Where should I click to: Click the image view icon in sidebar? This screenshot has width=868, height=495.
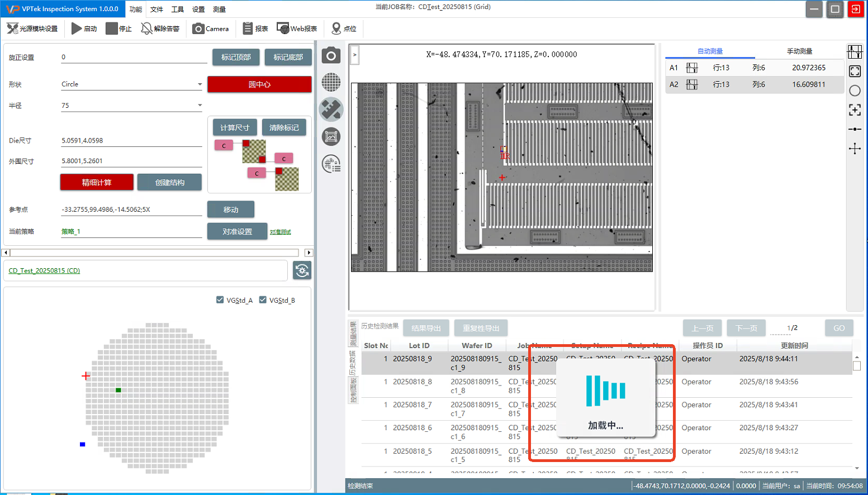(x=331, y=136)
